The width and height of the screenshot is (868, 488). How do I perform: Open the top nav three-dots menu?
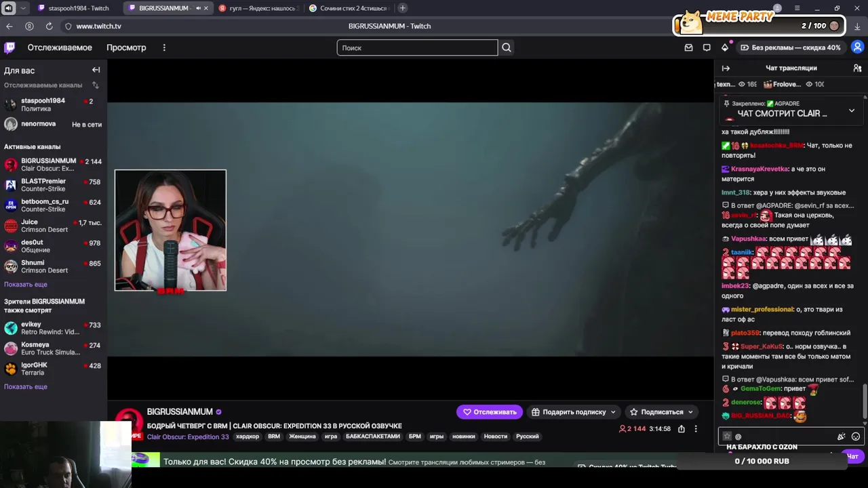[x=164, y=47]
